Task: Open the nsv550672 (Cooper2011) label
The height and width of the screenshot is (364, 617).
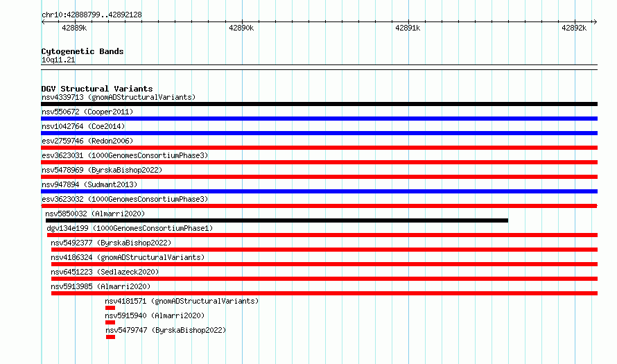Action: [87, 112]
